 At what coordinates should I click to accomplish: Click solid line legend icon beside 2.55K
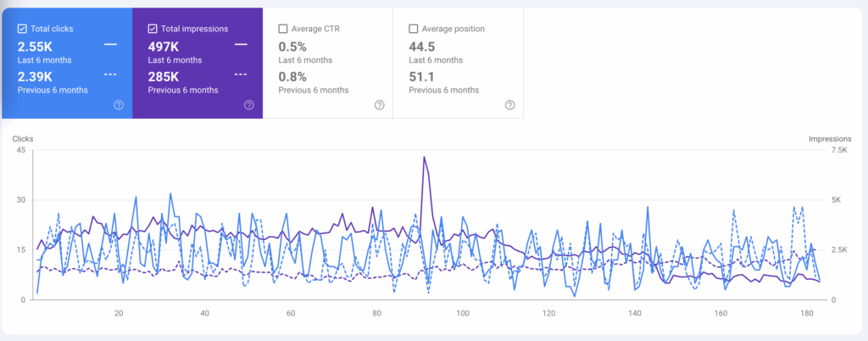click(x=110, y=44)
